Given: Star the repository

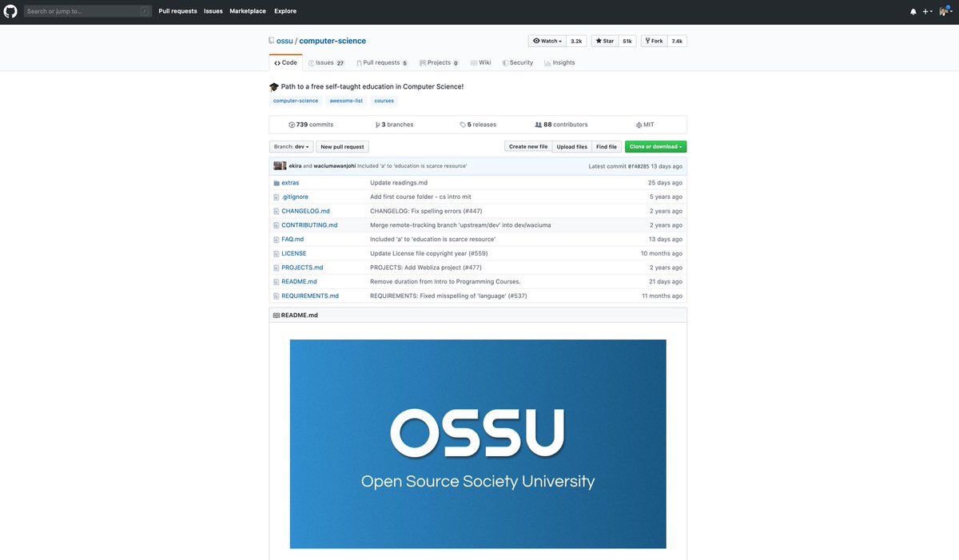Looking at the screenshot, I should click(x=605, y=41).
